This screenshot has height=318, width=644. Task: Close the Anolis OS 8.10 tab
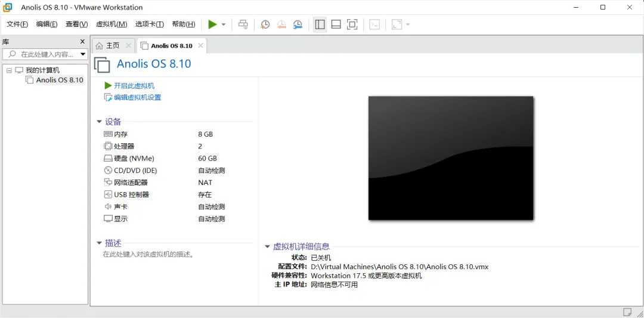point(200,45)
